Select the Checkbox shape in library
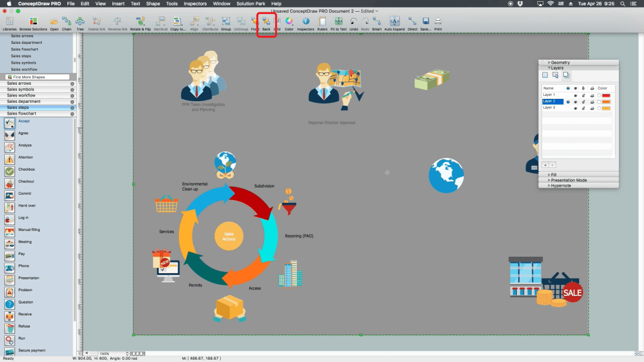Image resolution: width=644 pixels, height=362 pixels. click(x=9, y=171)
